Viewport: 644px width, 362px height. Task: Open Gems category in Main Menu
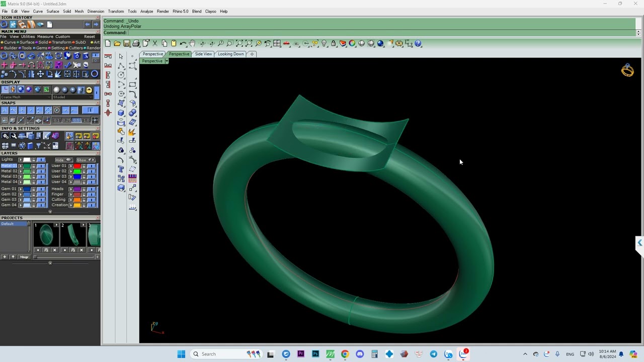pyautogui.click(x=40, y=48)
